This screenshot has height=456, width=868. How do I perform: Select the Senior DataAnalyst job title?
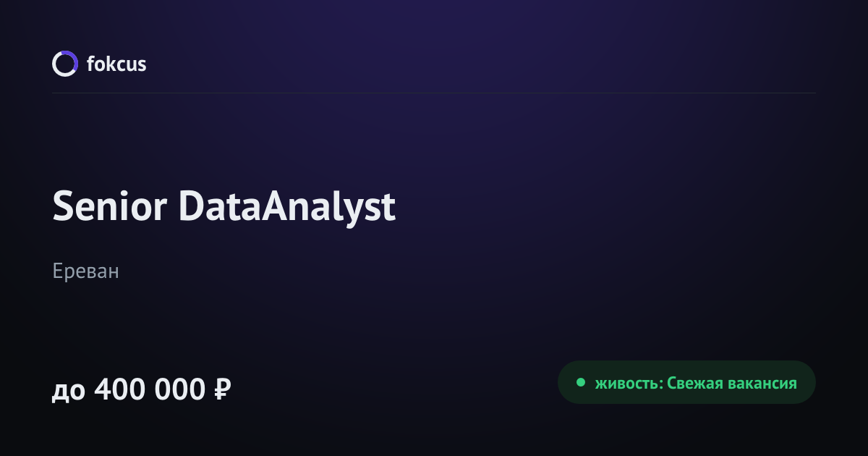point(224,208)
